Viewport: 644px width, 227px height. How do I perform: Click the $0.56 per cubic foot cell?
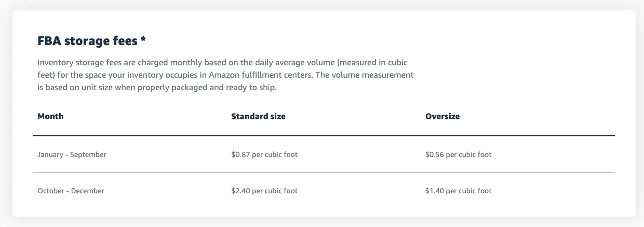pyautogui.click(x=458, y=154)
